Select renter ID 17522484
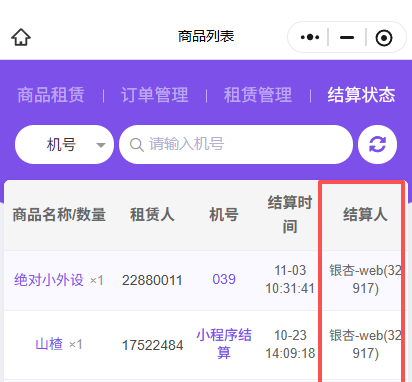The image size is (412, 382). click(152, 345)
